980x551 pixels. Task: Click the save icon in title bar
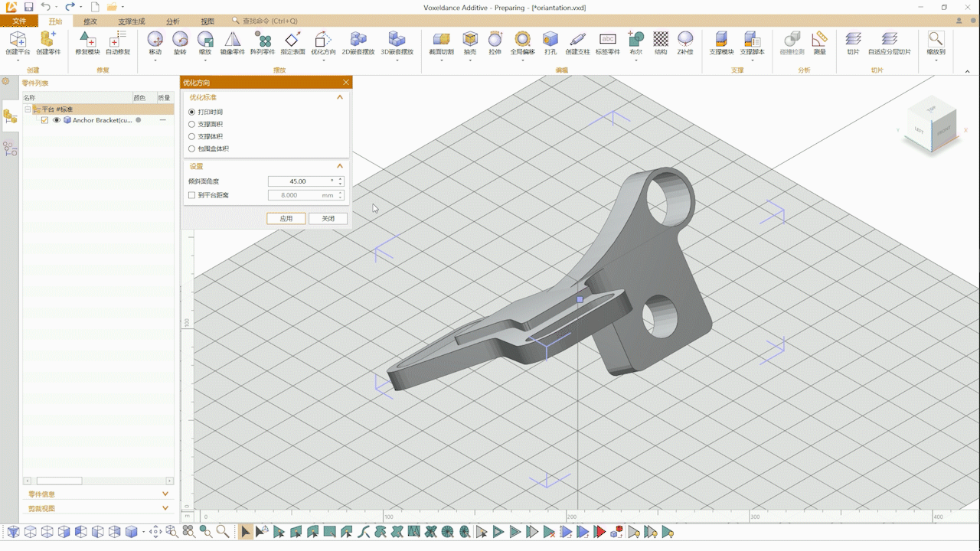pyautogui.click(x=29, y=7)
